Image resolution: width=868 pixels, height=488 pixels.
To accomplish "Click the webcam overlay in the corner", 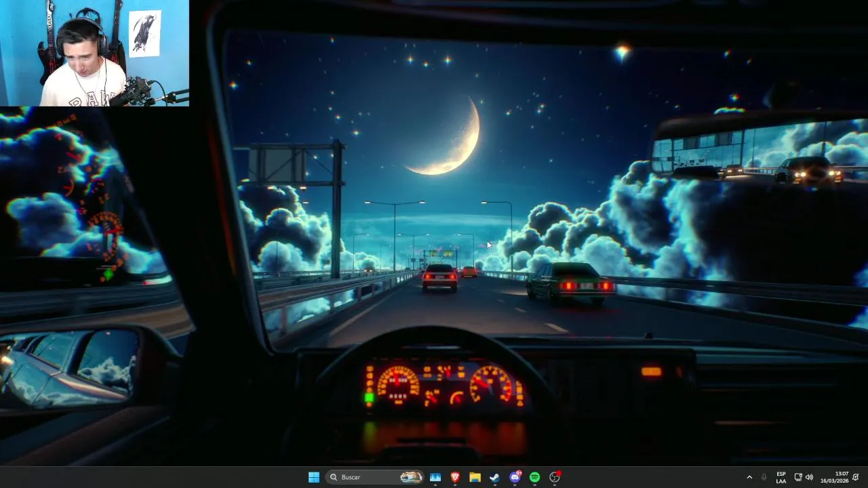I will click(94, 53).
